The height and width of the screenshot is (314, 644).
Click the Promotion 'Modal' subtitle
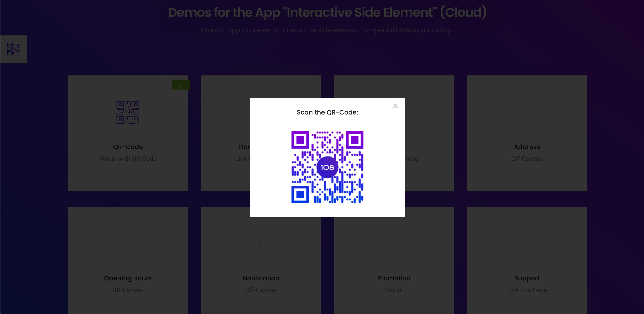(394, 290)
